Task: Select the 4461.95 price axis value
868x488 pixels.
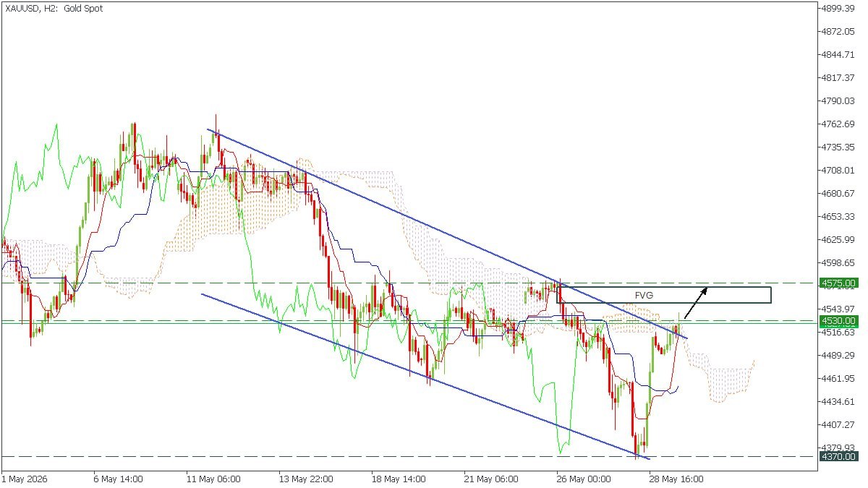Action: point(839,378)
